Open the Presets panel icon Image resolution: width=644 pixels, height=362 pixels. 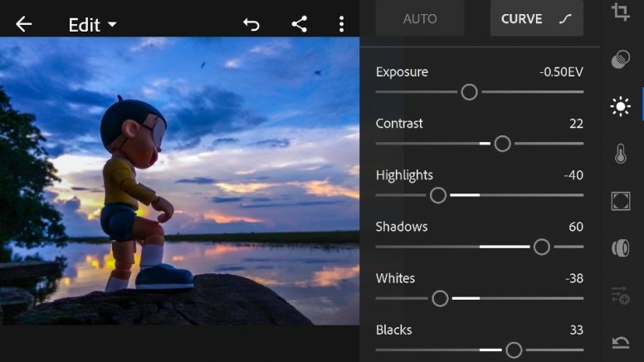point(620,295)
